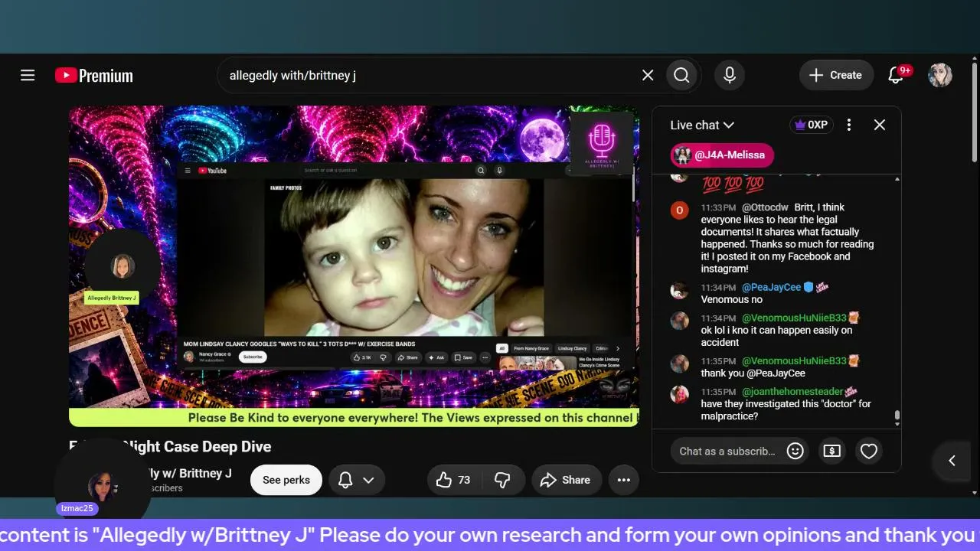This screenshot has height=551, width=980.
Task: Click the See perks button
Action: pos(286,480)
